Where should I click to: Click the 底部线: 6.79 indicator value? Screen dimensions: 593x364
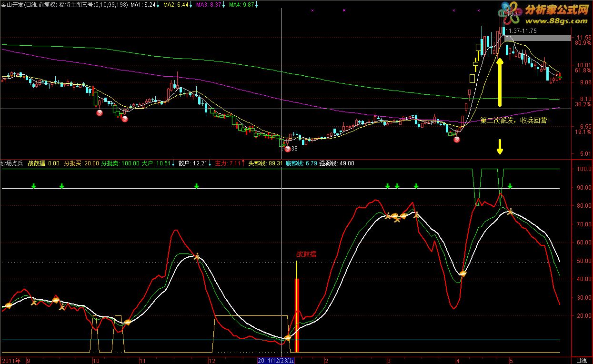click(x=301, y=163)
